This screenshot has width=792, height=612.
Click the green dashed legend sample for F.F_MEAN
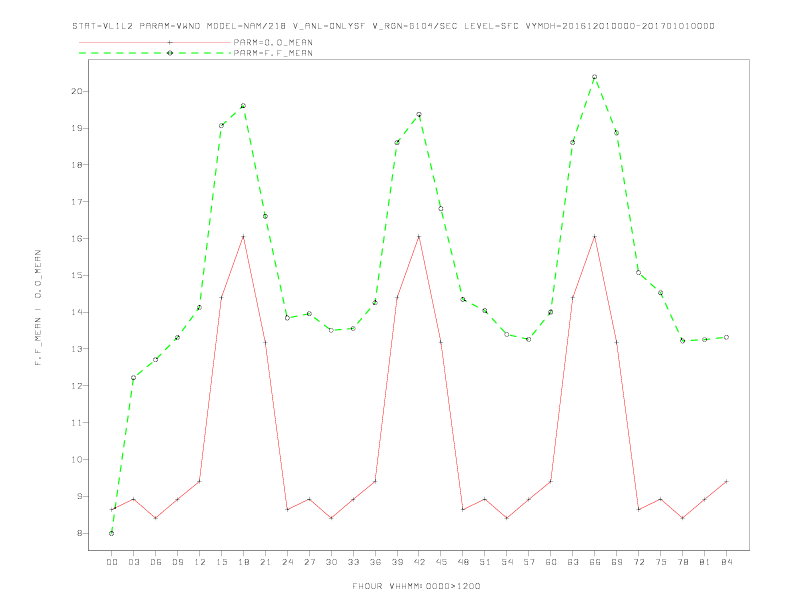click(x=155, y=53)
